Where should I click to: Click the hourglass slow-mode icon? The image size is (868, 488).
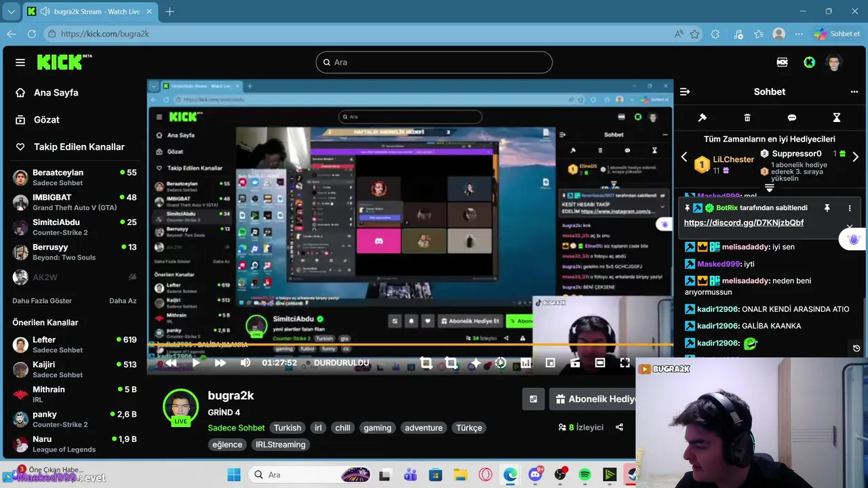tap(837, 118)
